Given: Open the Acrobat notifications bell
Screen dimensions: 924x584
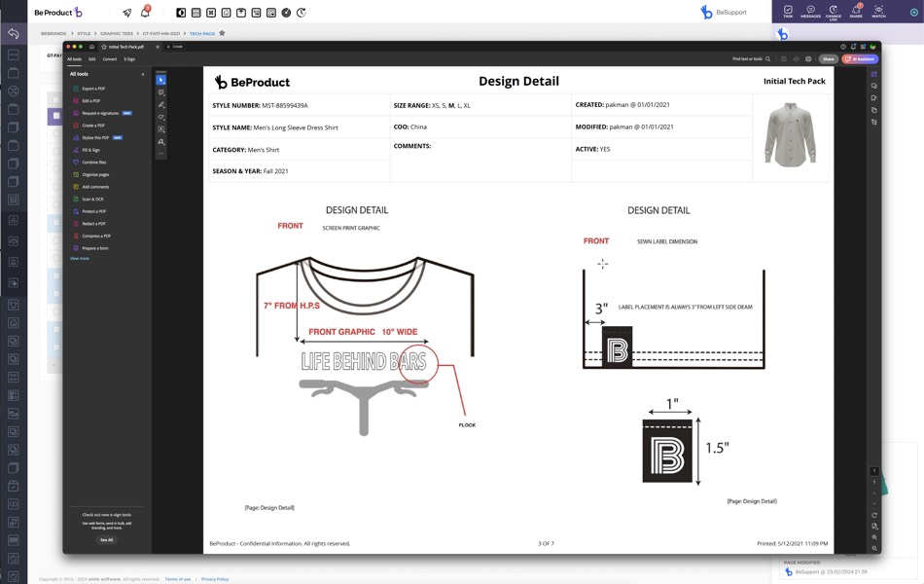Looking at the screenshot, I should [853, 47].
